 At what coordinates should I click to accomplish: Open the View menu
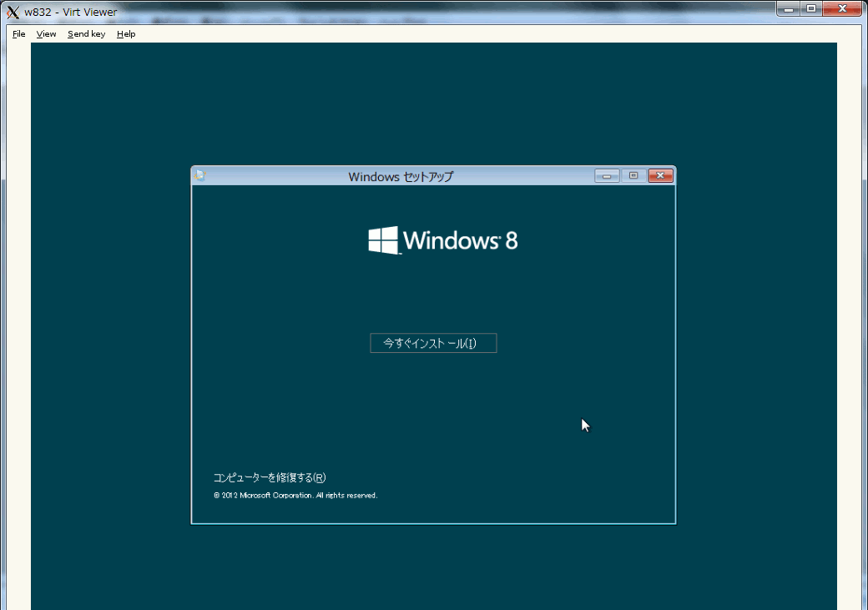pyautogui.click(x=46, y=33)
